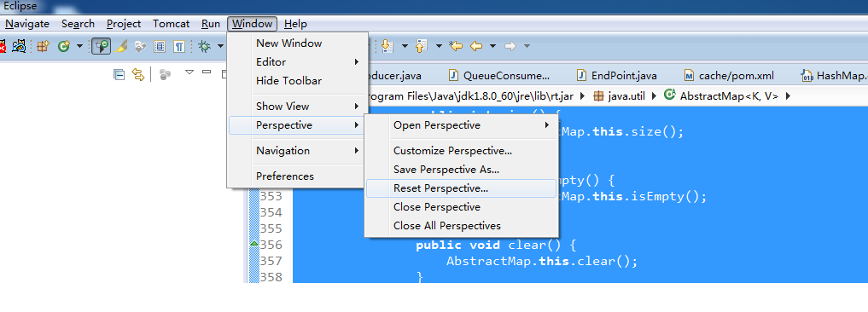Open the Tomcat menu
The height and width of the screenshot is (312, 868).
[x=171, y=24]
